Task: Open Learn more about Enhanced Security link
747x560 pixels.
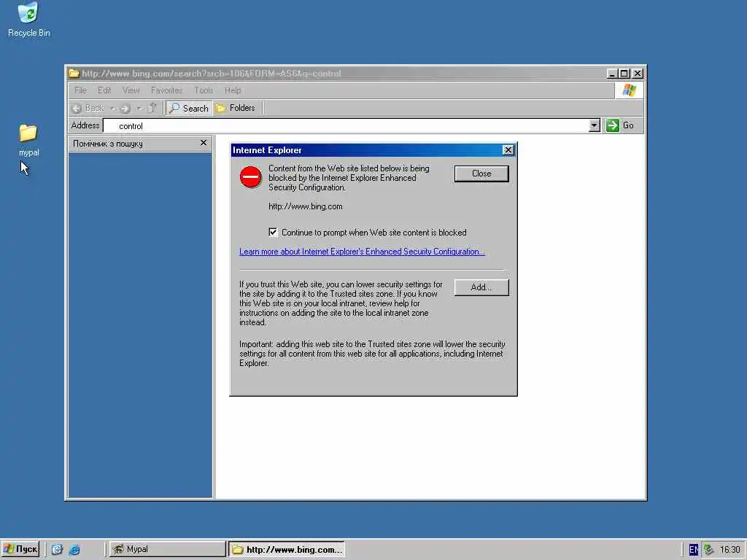Action: tap(362, 252)
